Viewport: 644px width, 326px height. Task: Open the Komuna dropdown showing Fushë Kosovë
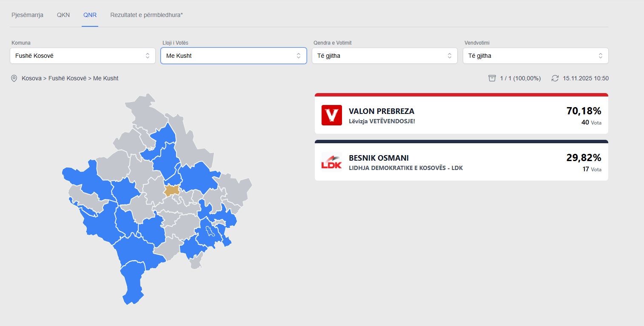click(x=83, y=56)
